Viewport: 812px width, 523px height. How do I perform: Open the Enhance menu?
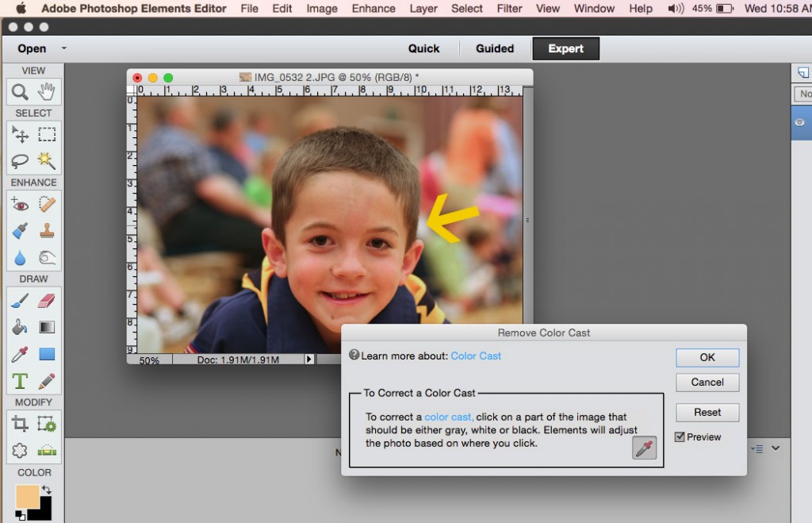point(373,9)
